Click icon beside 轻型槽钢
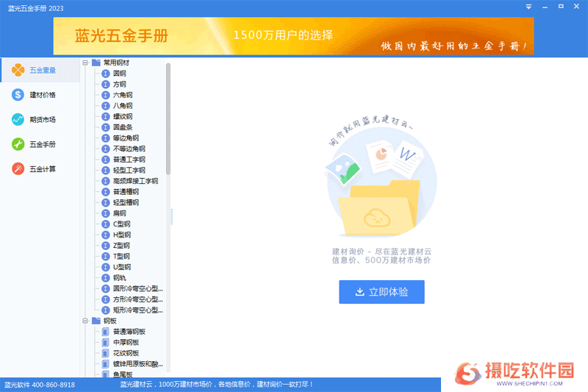 [x=106, y=202]
